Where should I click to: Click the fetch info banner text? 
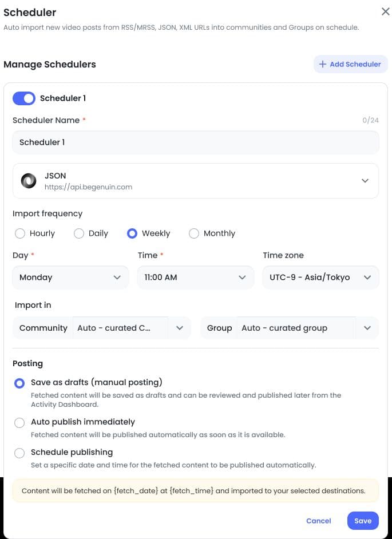pos(193,490)
